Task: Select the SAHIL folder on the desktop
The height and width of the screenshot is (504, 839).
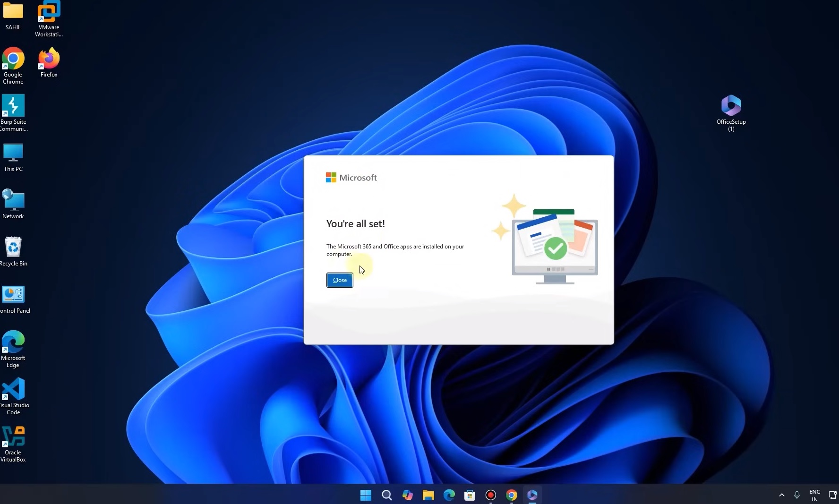Action: point(13,15)
